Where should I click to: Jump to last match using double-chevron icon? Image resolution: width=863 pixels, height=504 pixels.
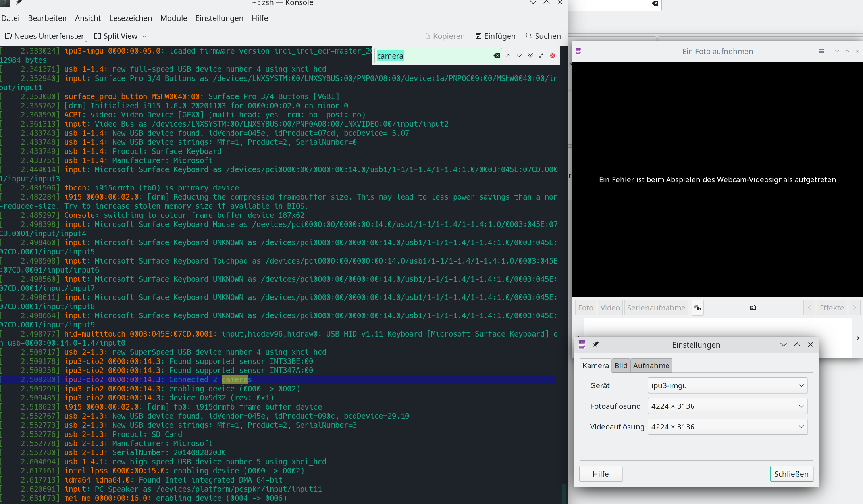(530, 56)
